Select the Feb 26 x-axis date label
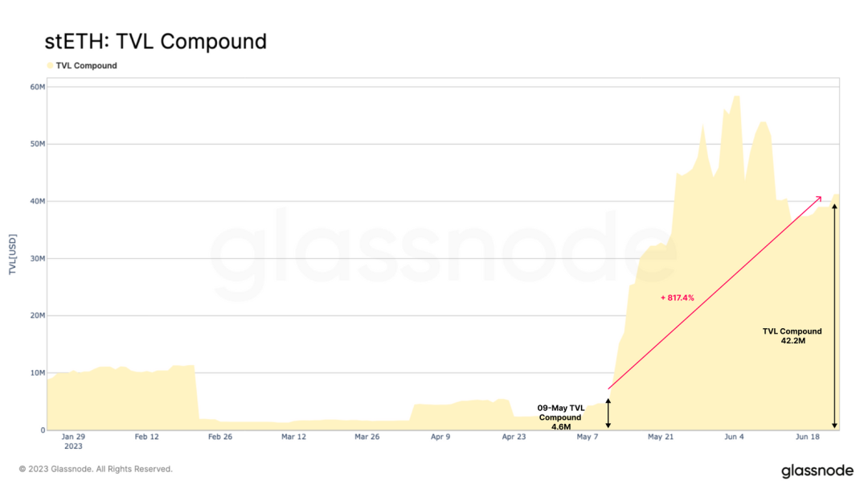Screen dimensions: 868x489 coord(220,437)
